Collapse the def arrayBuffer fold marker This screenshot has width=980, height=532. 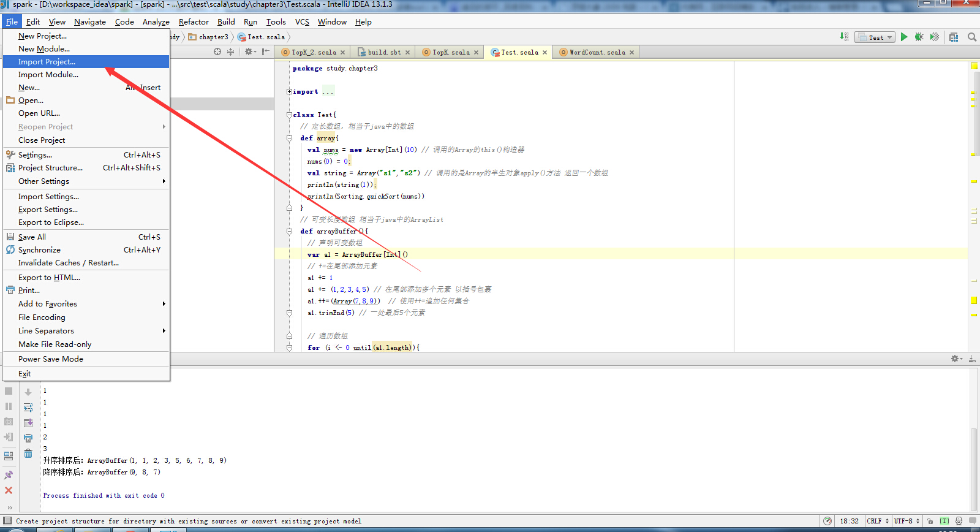point(289,231)
